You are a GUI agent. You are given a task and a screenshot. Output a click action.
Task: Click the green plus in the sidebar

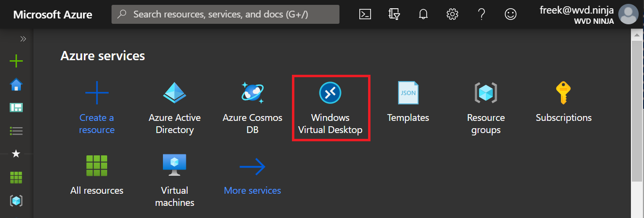tap(16, 61)
